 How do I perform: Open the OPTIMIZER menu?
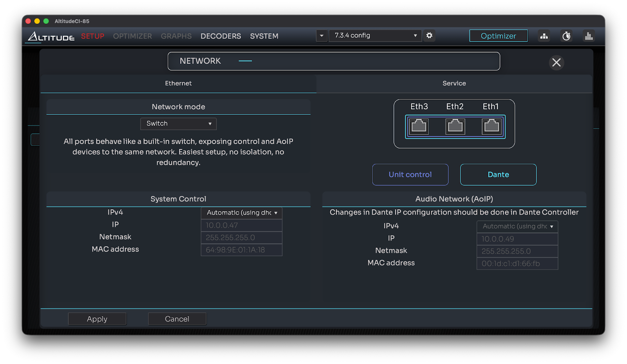[x=132, y=36]
